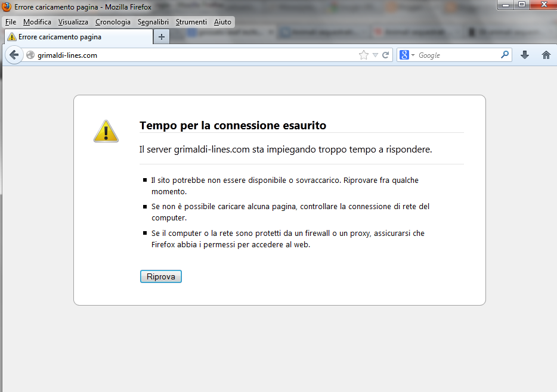Select the Errore caricamento pagina tab
The image size is (557, 392).
pyautogui.click(x=79, y=37)
